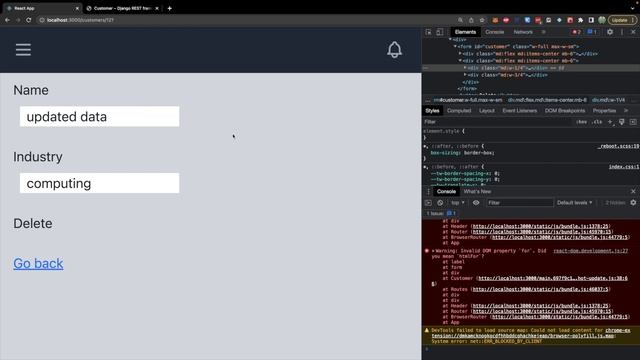Click the console Filter input
Screen dimensions: 640x360
520,202
